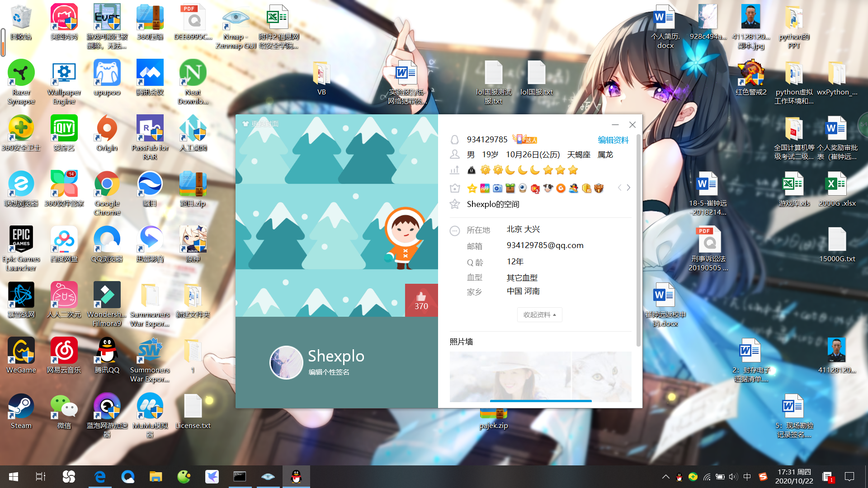Click the cow farm game icon
Image resolution: width=868 pixels, height=488 pixels.
coord(548,188)
